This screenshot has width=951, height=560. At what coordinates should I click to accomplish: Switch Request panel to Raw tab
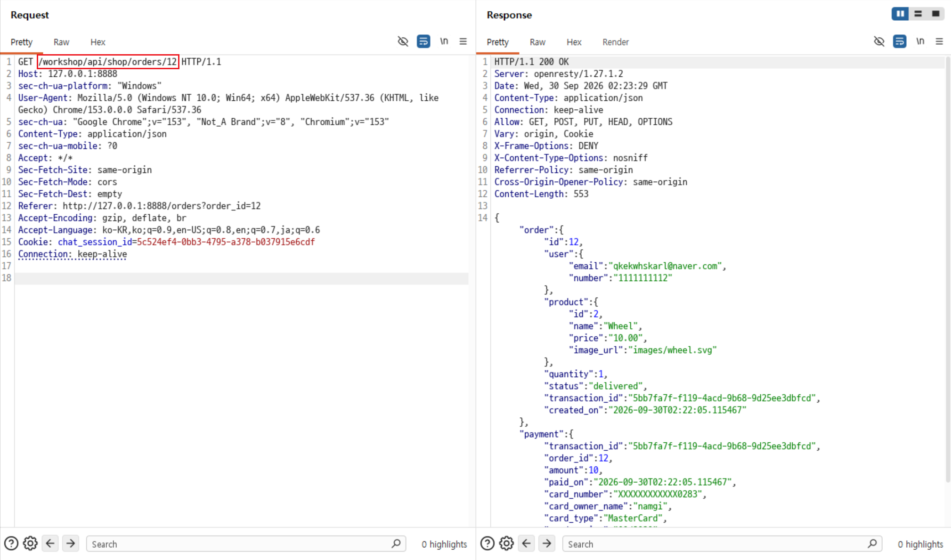(61, 42)
